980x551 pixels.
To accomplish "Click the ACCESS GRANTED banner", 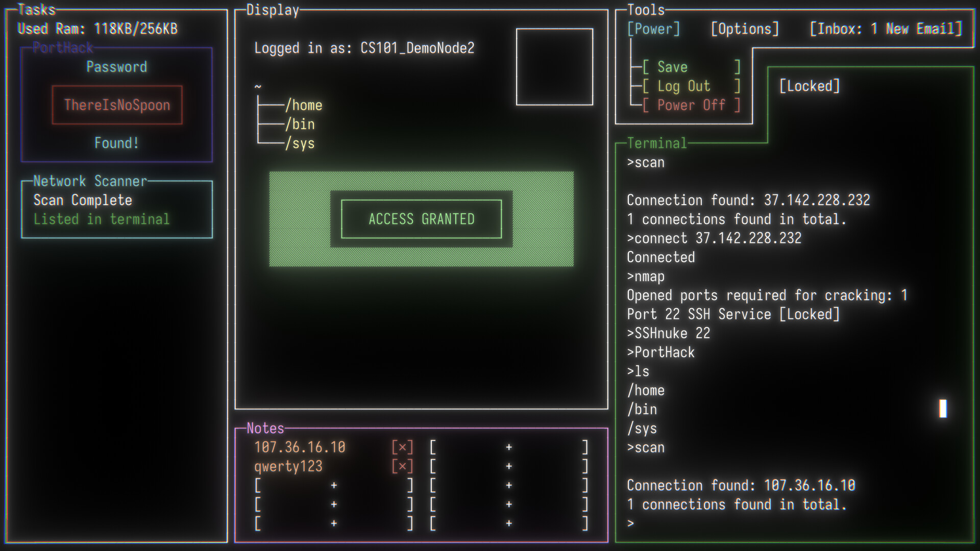I will pyautogui.click(x=422, y=219).
